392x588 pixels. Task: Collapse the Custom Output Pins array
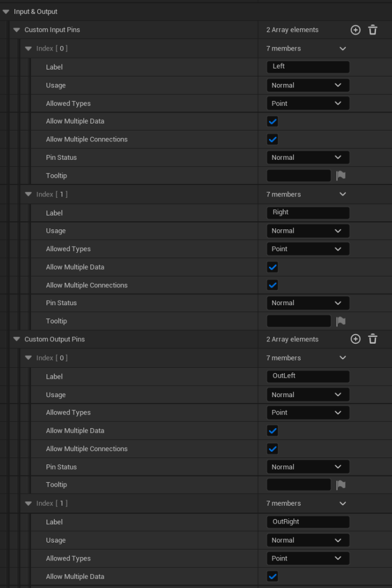click(x=17, y=339)
